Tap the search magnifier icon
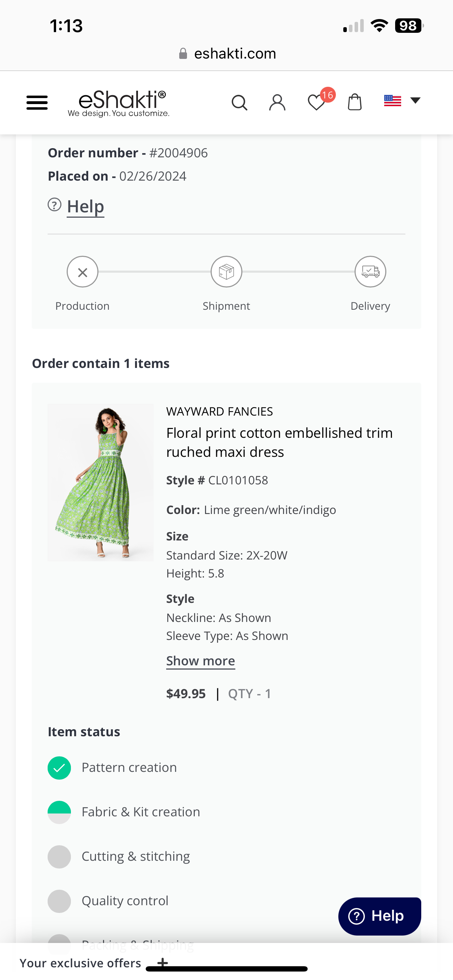453x980 pixels. (x=239, y=102)
